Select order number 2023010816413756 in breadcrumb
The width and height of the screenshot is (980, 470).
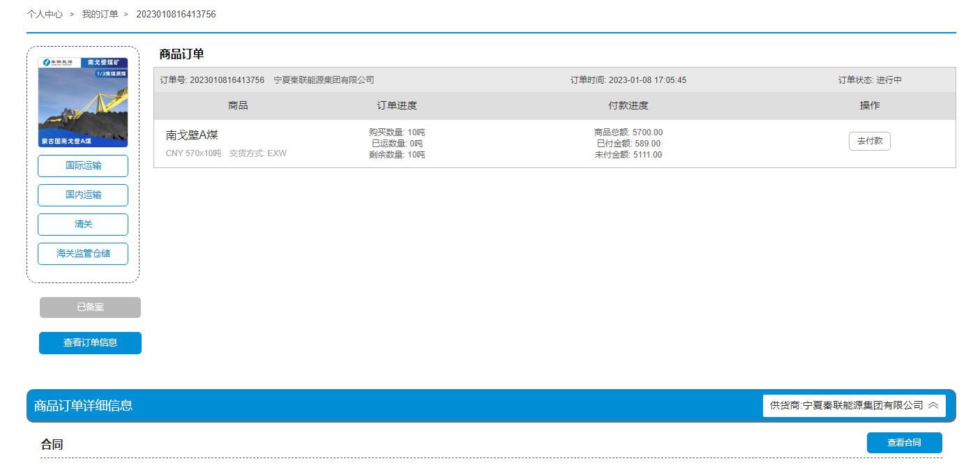click(x=176, y=14)
